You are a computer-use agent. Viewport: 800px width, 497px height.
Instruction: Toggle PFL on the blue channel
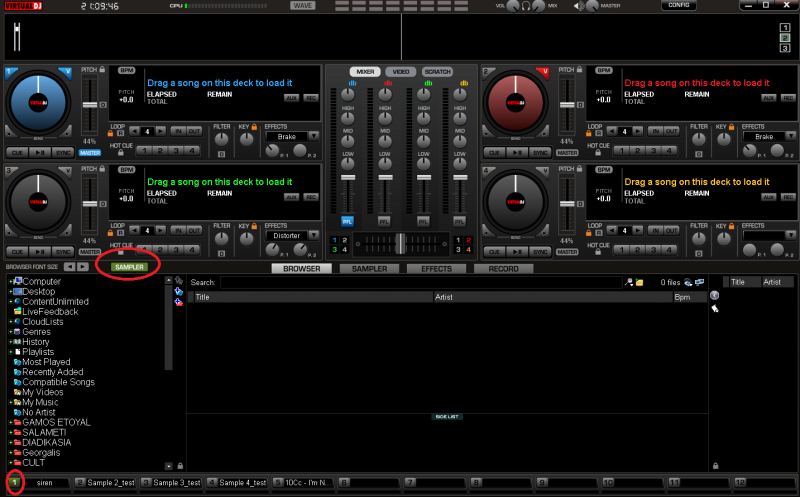pyautogui.click(x=347, y=221)
